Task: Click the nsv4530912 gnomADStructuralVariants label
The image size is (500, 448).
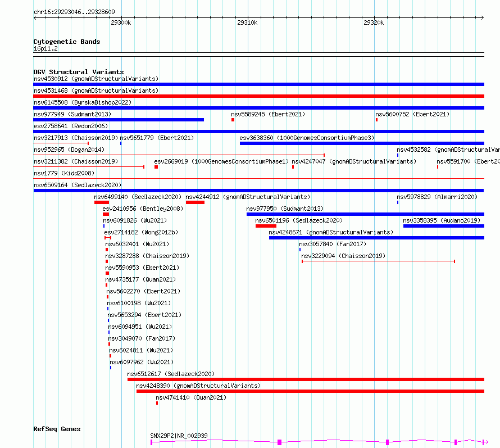Action: (x=96, y=79)
